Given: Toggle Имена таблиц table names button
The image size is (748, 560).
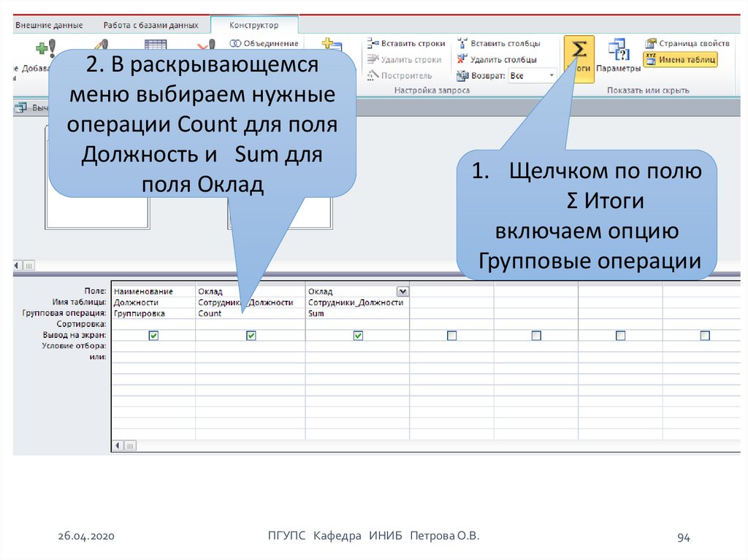Looking at the screenshot, I should [x=680, y=60].
